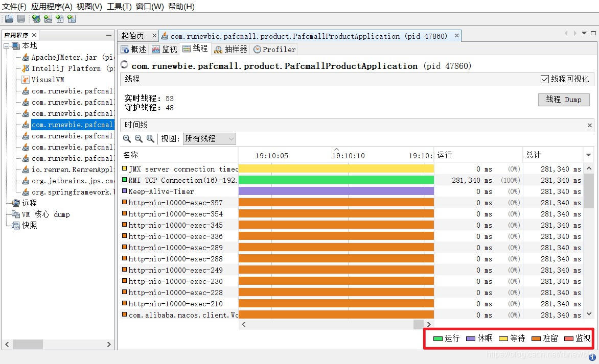This screenshot has height=364, width=599.
Task: Maximize the document window area
Action: click(593, 33)
